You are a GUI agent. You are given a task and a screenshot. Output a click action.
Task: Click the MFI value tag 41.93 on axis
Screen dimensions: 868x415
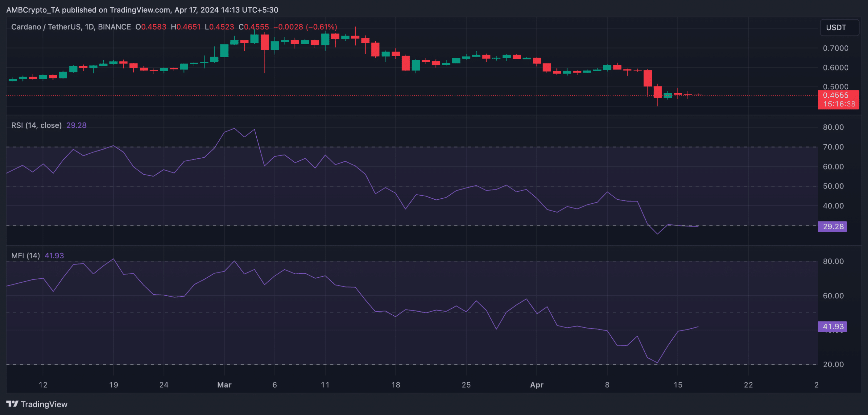click(x=832, y=327)
